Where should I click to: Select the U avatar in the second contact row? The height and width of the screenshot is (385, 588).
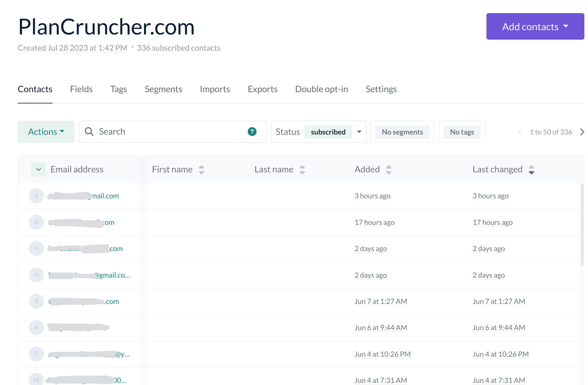click(x=36, y=222)
